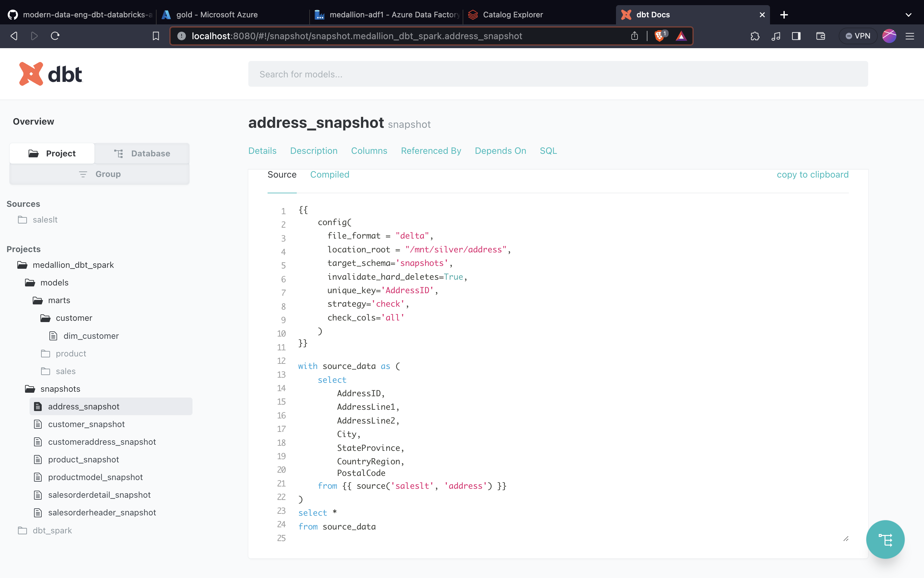Jump to Details section
Screen dimensions: 924x578
click(262, 151)
